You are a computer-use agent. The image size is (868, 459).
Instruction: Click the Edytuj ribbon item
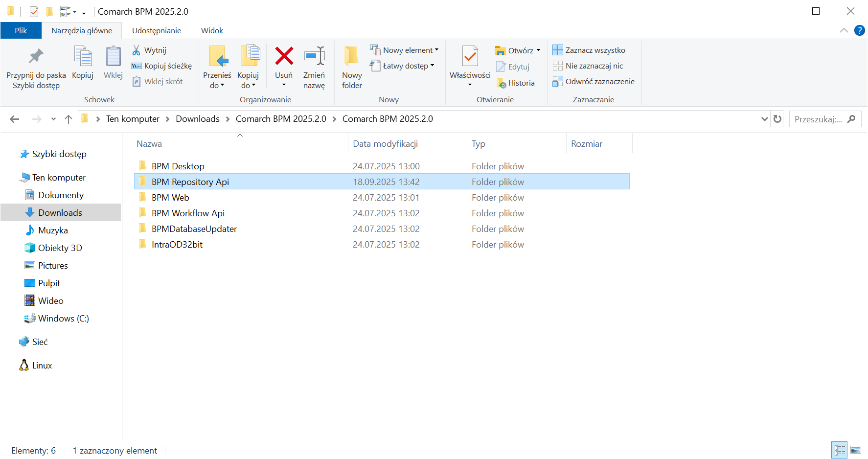513,67
